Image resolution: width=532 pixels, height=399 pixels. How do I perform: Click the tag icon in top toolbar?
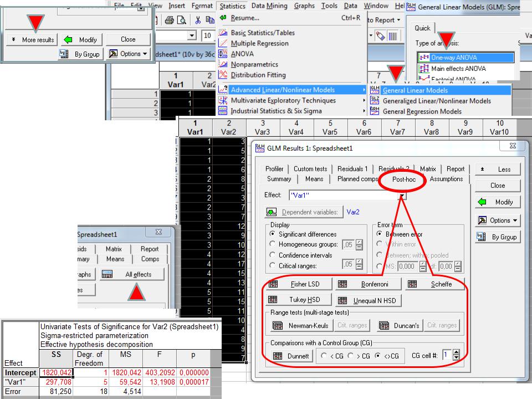pyautogui.click(x=380, y=35)
